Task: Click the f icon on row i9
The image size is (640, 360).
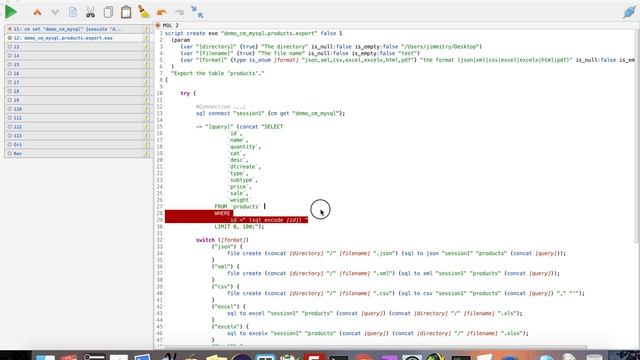Action: 147,100
